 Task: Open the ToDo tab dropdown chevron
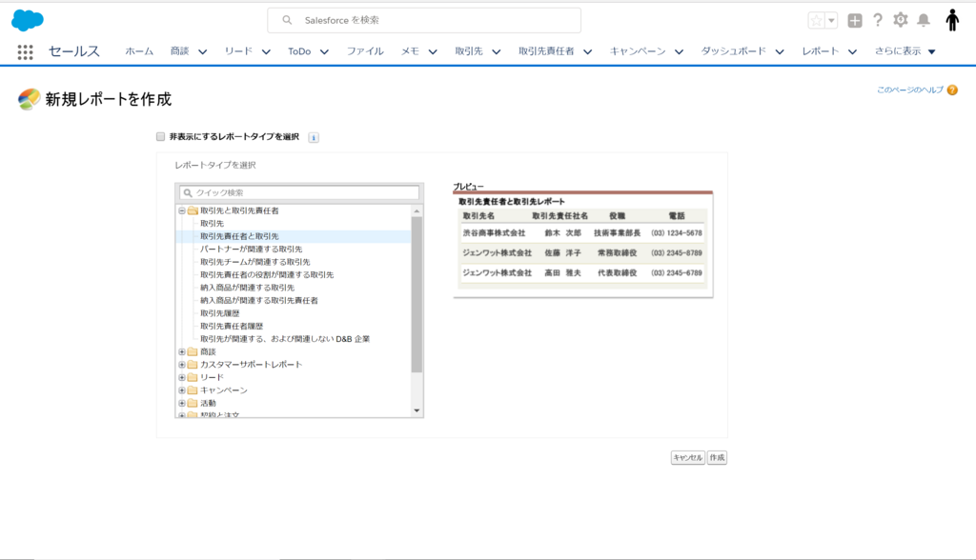[324, 51]
